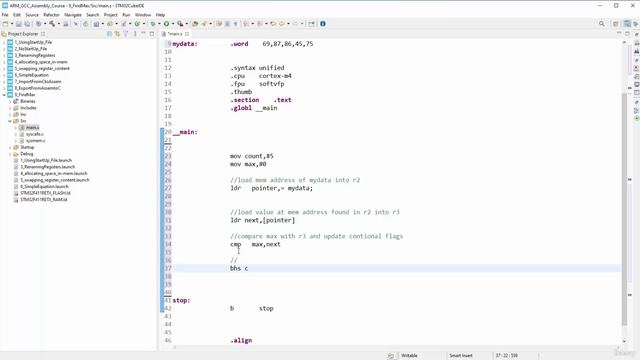The width and height of the screenshot is (640, 360).
Task: Click the Collapse All icon in Project Explorer
Action: (x=109, y=34)
